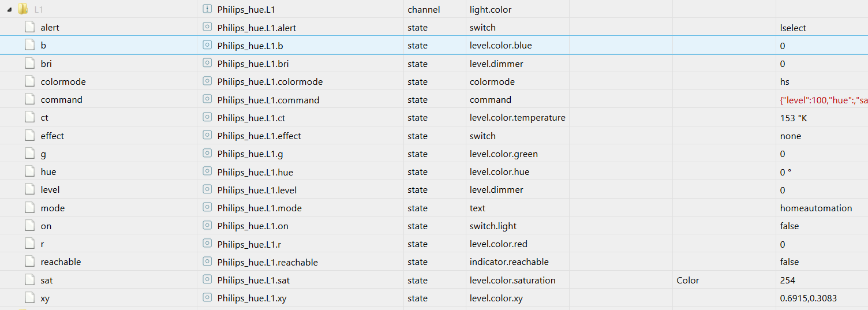
Task: Click the channel type text of L1
Action: 424,9
